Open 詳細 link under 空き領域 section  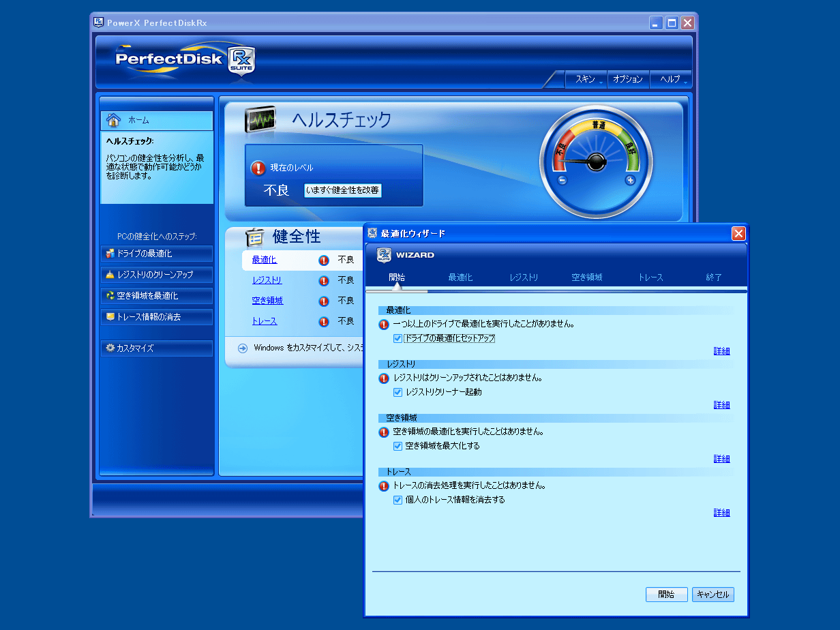tap(722, 459)
